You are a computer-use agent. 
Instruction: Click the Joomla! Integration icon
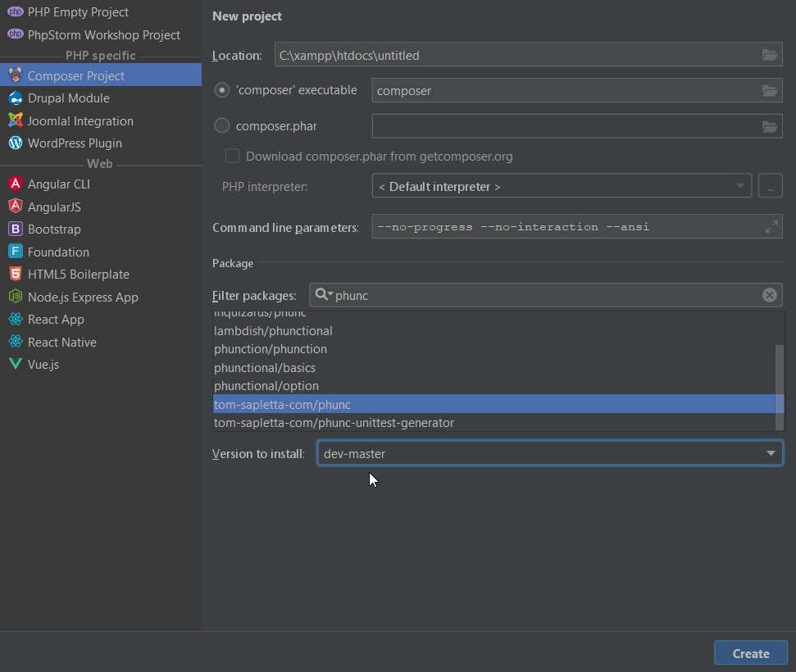[16, 120]
